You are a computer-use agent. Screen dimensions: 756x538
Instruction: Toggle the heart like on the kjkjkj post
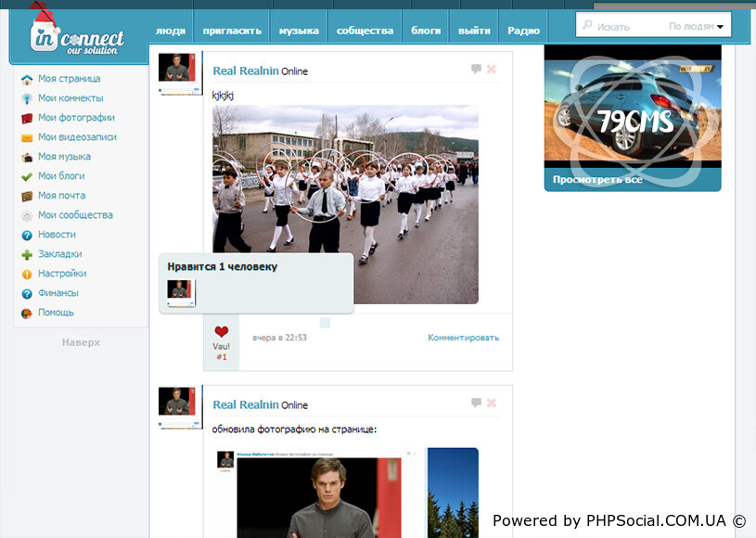tap(221, 332)
